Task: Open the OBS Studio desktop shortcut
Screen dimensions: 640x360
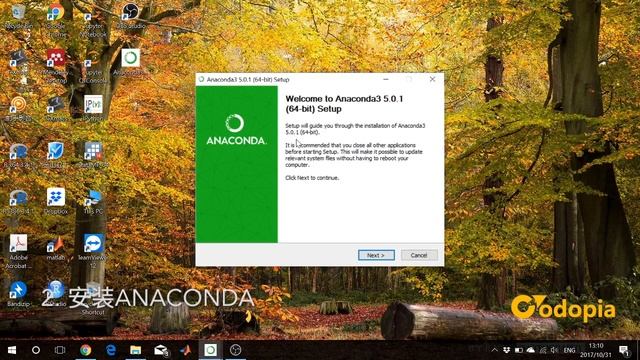Action: point(131,16)
